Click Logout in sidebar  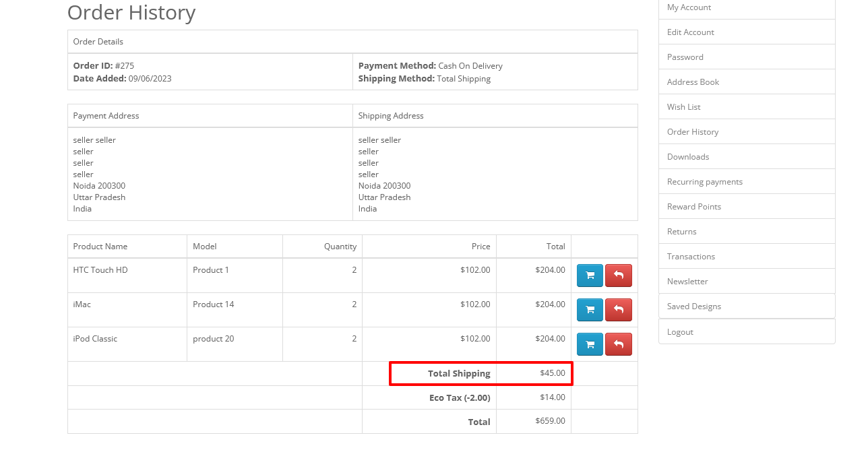747,331
